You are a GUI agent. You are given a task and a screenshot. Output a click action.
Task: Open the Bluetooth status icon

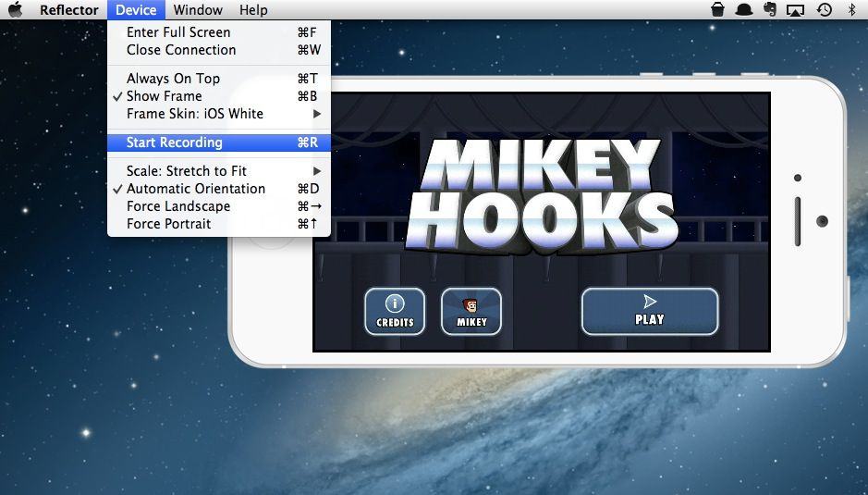pyautogui.click(x=851, y=10)
